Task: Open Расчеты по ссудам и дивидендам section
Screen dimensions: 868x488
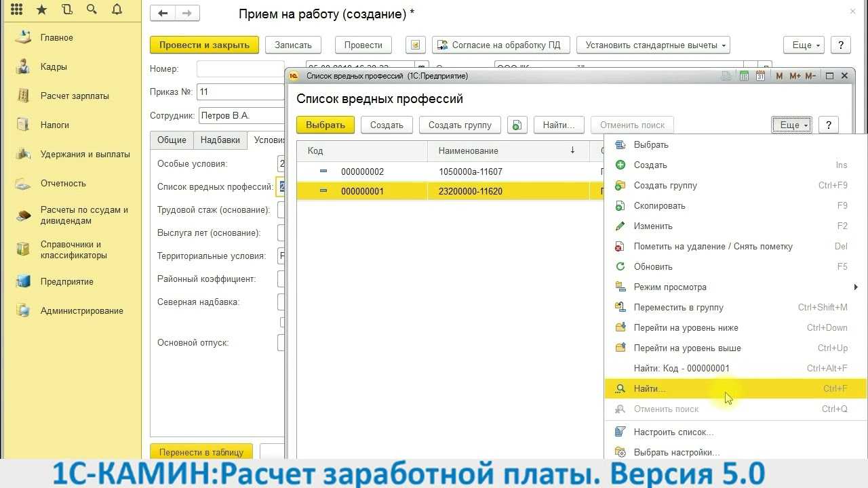Action: [84, 216]
